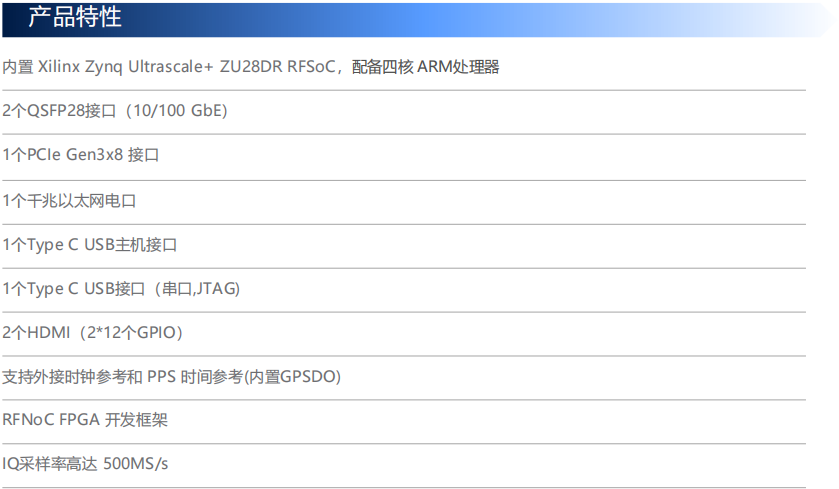The image size is (839, 489).
Task: Click the 1个千兆以太网电口 text
Action: [69, 201]
